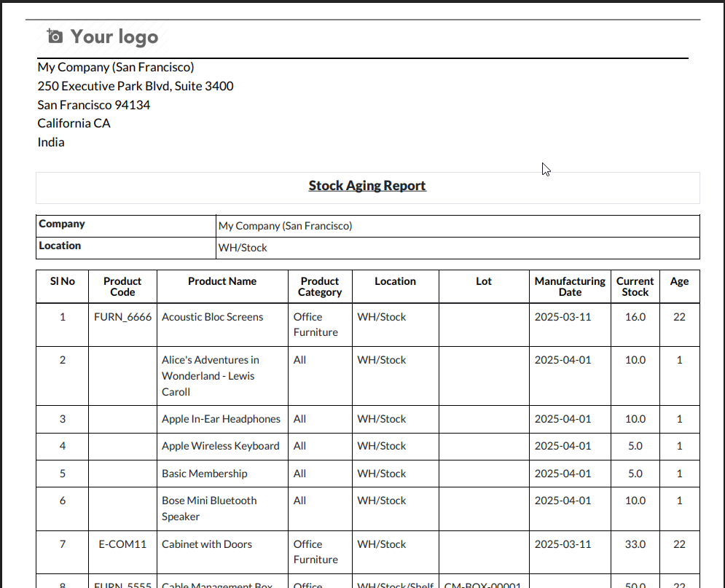Open the Stock Aging Report title link
This screenshot has height=588, width=725.
coord(367,185)
